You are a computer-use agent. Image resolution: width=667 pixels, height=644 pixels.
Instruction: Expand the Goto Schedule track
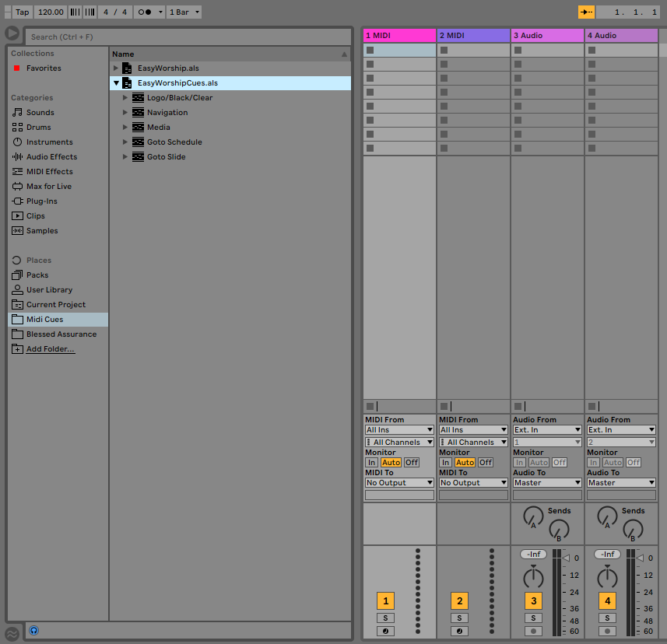coord(125,142)
